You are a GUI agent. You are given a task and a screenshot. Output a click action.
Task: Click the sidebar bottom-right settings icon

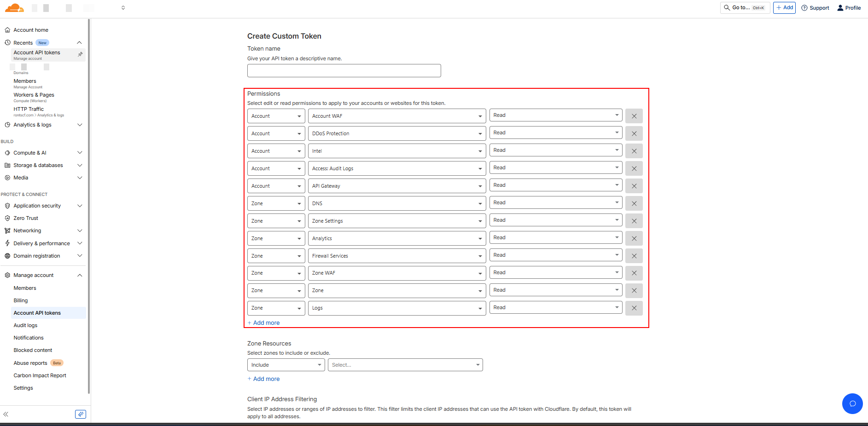pyautogui.click(x=80, y=414)
